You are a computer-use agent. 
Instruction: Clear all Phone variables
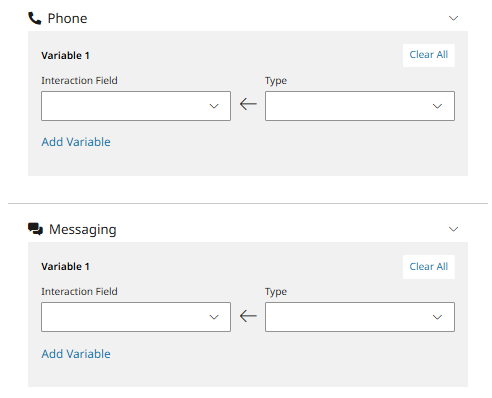point(429,55)
